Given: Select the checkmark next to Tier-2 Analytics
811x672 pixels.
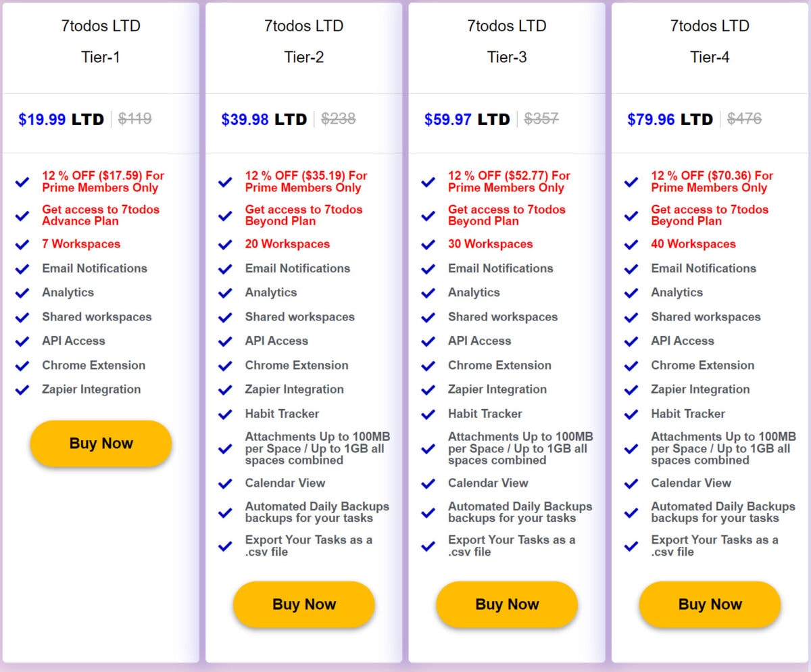Looking at the screenshot, I should click(x=224, y=293).
